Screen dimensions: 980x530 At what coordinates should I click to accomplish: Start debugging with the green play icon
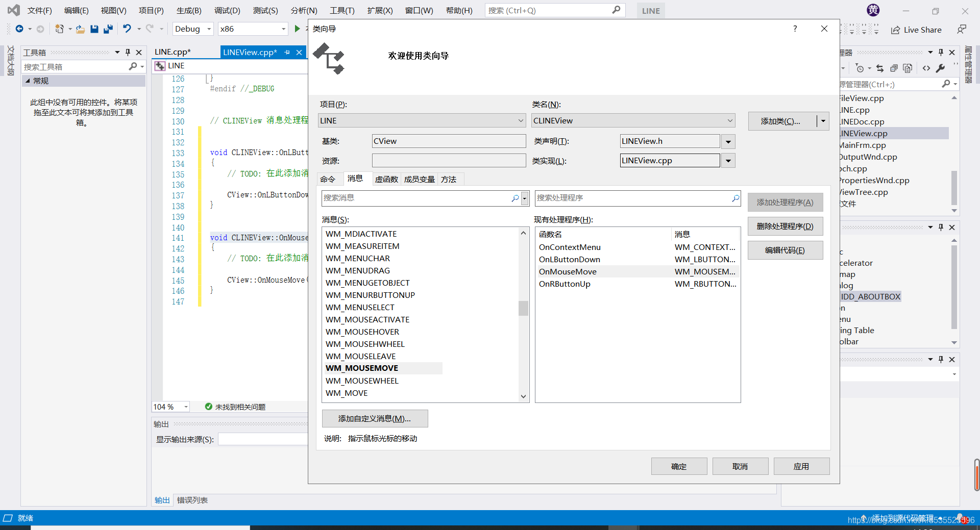pyautogui.click(x=297, y=29)
